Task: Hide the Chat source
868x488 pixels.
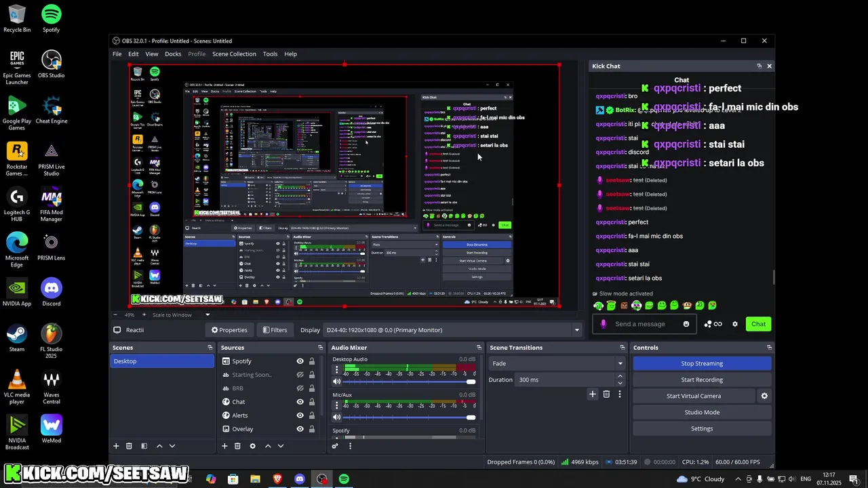Action: click(300, 402)
